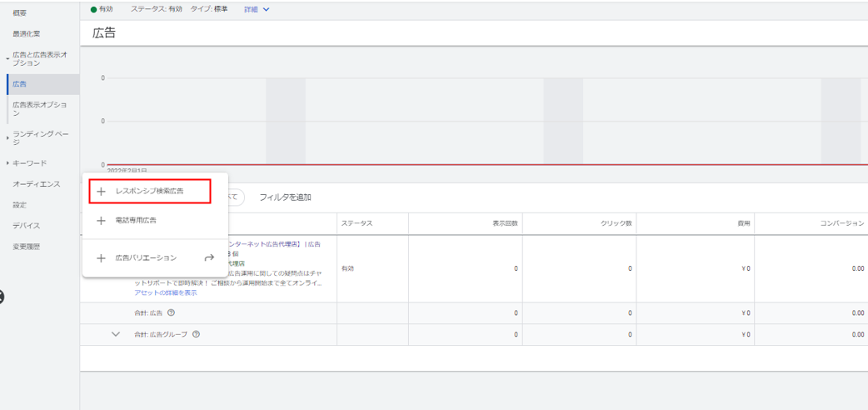Click the 0.00 conversion value in the ad row
868x410 pixels.
coord(858,268)
